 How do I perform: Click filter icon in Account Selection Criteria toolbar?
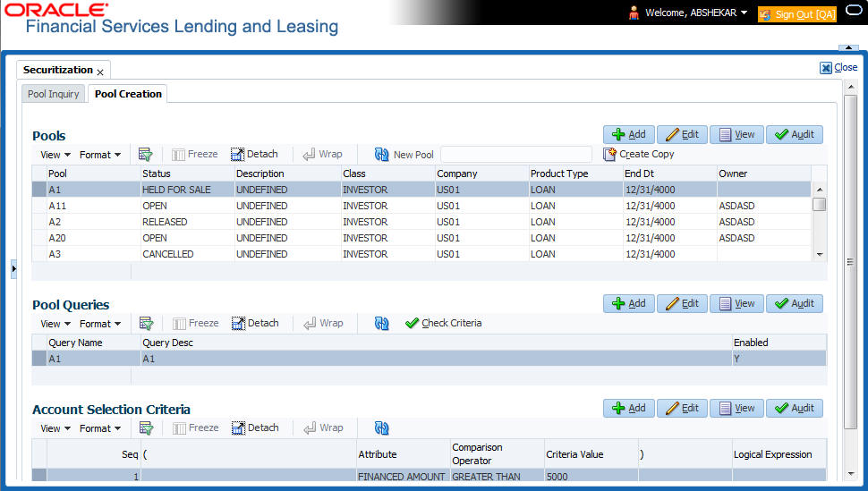click(146, 428)
